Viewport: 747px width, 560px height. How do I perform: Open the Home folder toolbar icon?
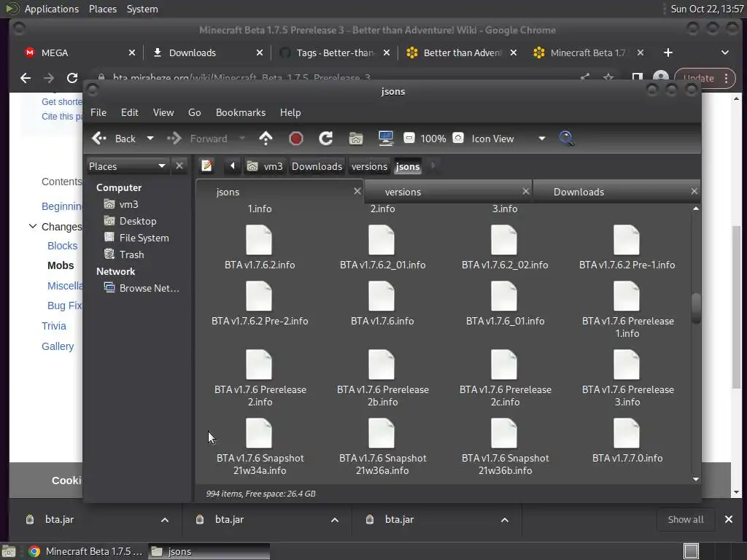(356, 139)
